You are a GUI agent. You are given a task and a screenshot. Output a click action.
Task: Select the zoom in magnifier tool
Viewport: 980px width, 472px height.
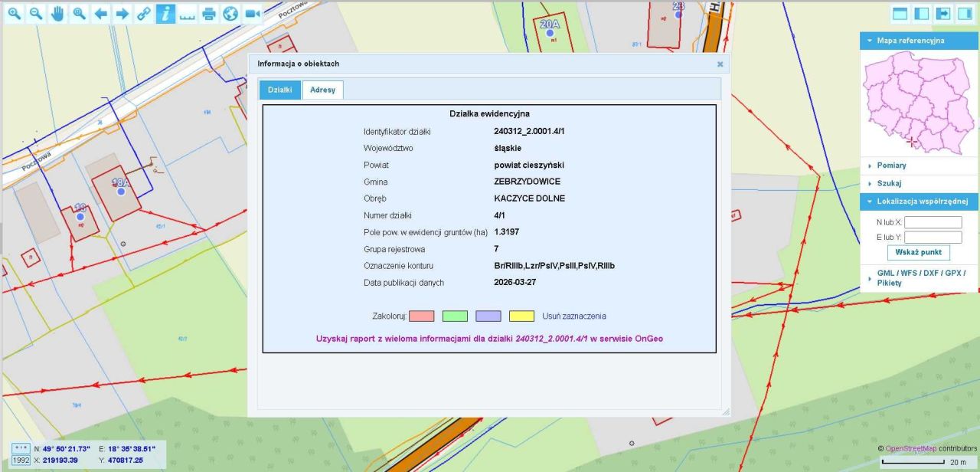click(14, 14)
